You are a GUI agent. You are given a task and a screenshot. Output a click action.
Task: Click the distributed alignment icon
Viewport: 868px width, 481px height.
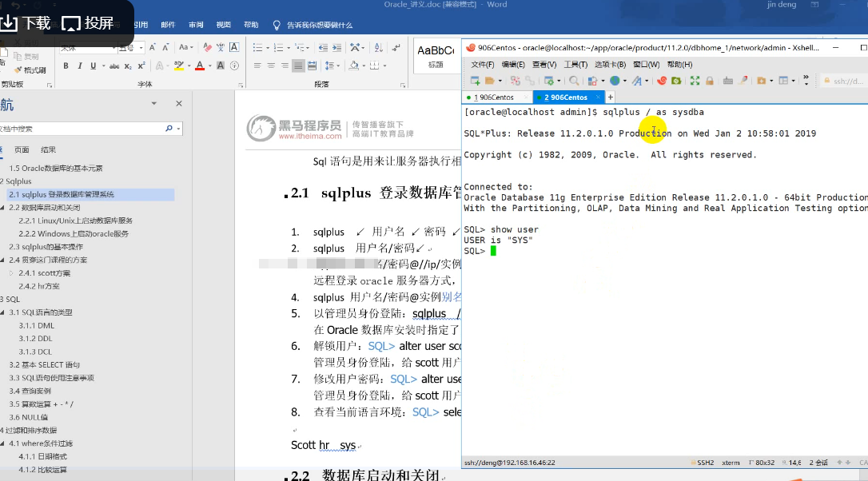pos(313,66)
